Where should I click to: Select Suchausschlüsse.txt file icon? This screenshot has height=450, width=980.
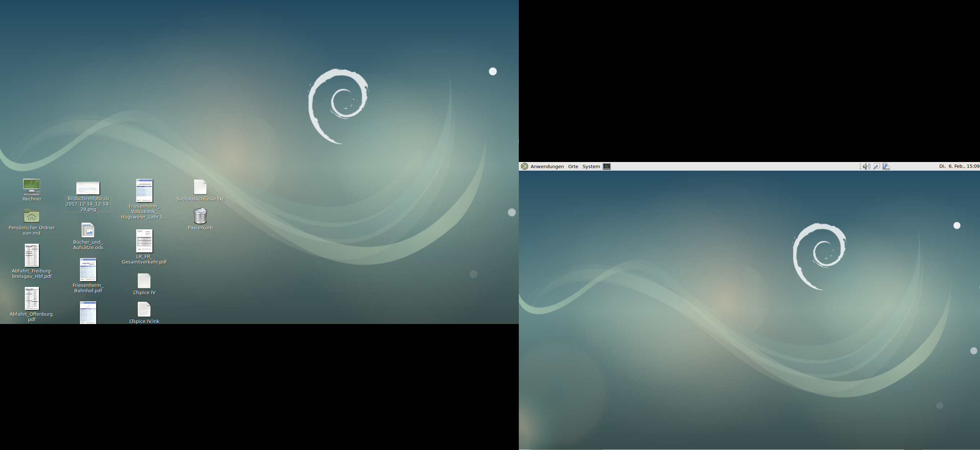tap(200, 187)
